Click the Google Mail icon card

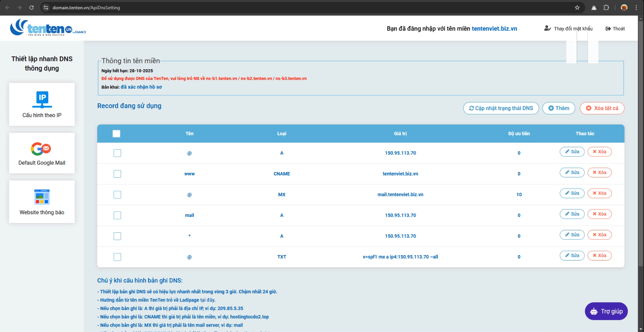point(41,148)
